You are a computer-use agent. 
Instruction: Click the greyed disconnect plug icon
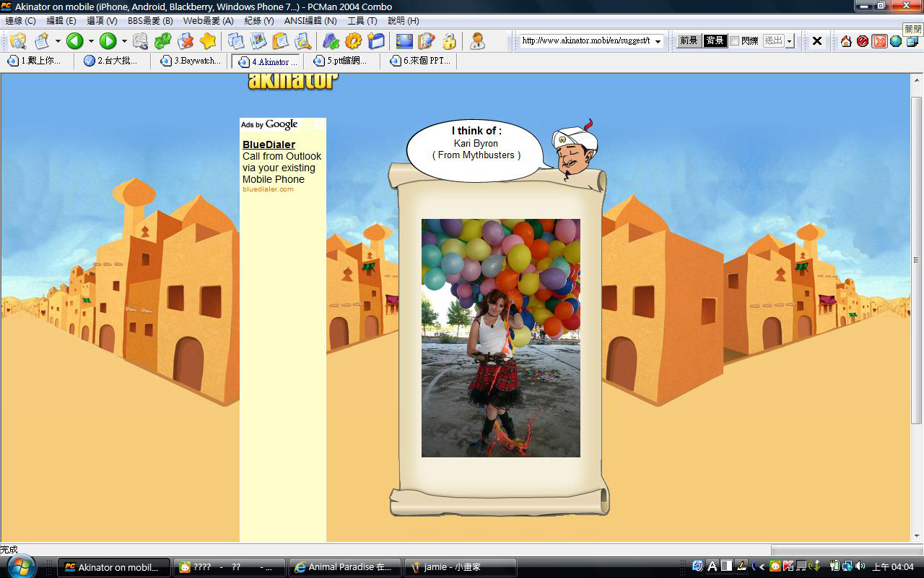140,40
